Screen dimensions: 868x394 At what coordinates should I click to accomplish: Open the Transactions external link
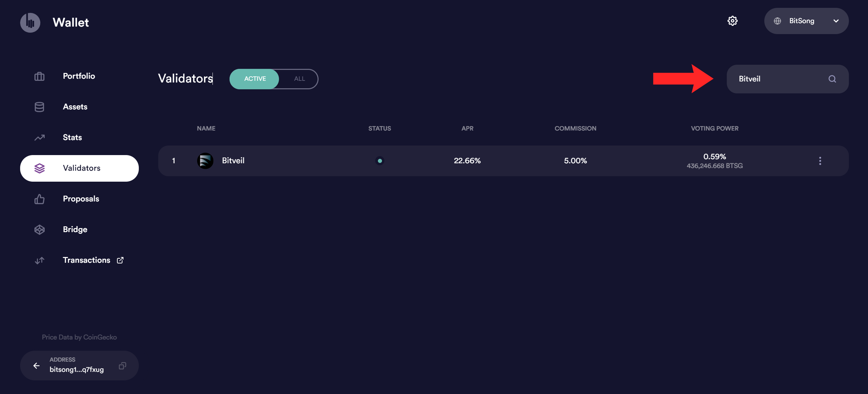coord(79,260)
